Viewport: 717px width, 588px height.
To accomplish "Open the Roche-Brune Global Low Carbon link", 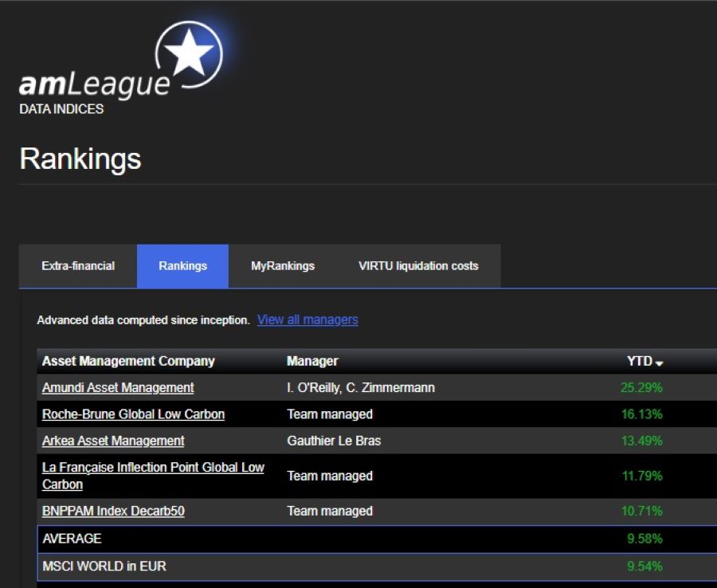I will (x=133, y=414).
